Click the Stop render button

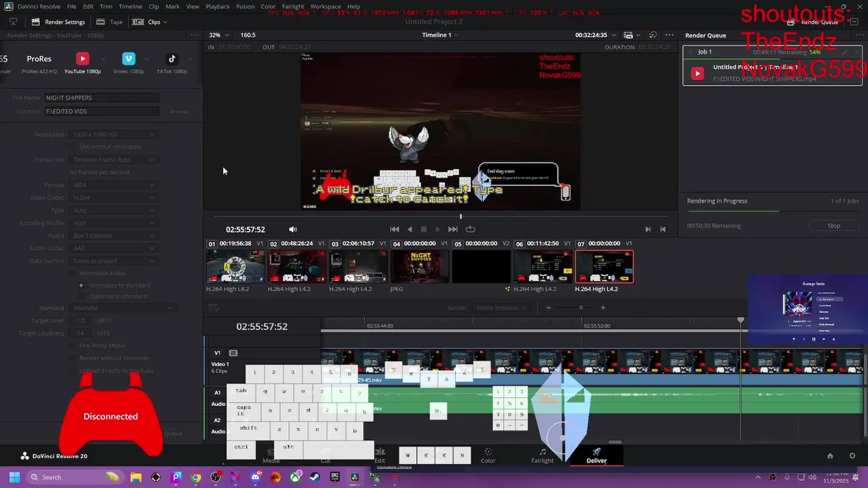click(834, 226)
